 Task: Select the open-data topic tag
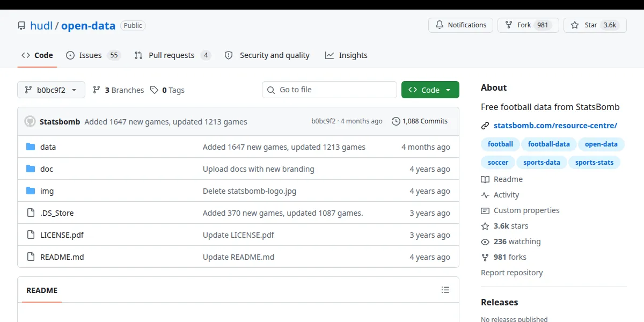click(601, 144)
